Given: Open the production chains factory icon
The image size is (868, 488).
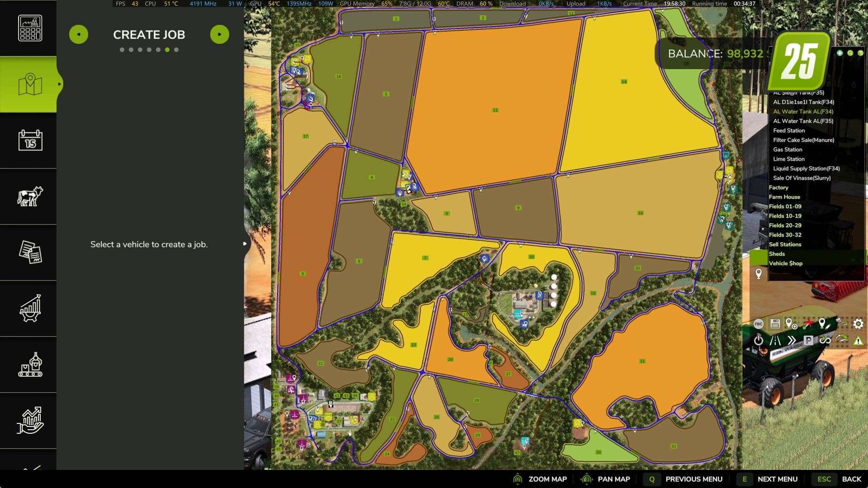Looking at the screenshot, I should click(x=30, y=364).
